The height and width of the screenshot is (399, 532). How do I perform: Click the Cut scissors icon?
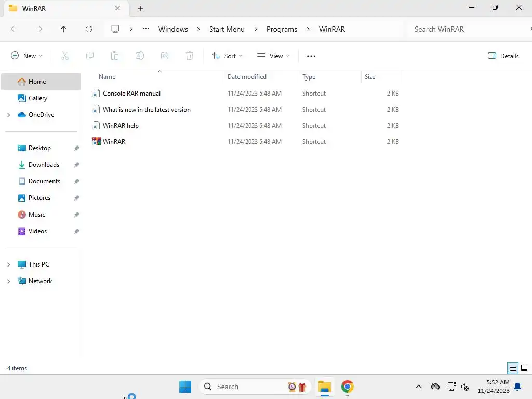65,56
